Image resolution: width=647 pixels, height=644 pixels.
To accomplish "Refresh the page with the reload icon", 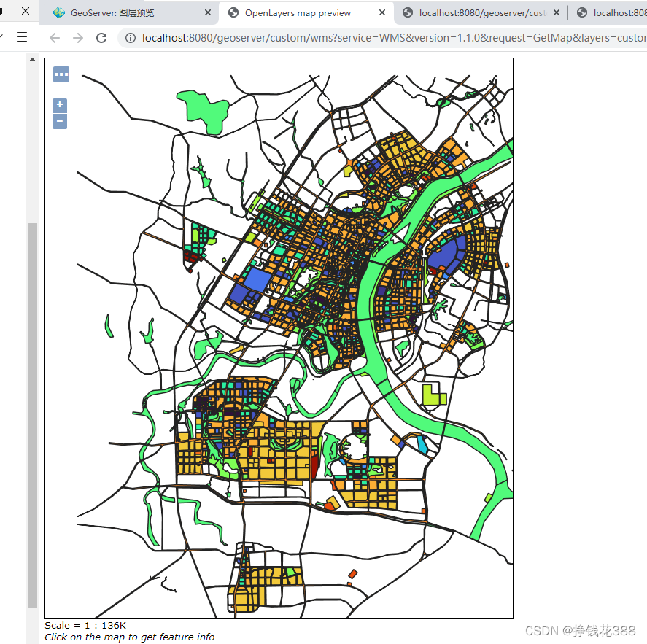I will pyautogui.click(x=101, y=38).
